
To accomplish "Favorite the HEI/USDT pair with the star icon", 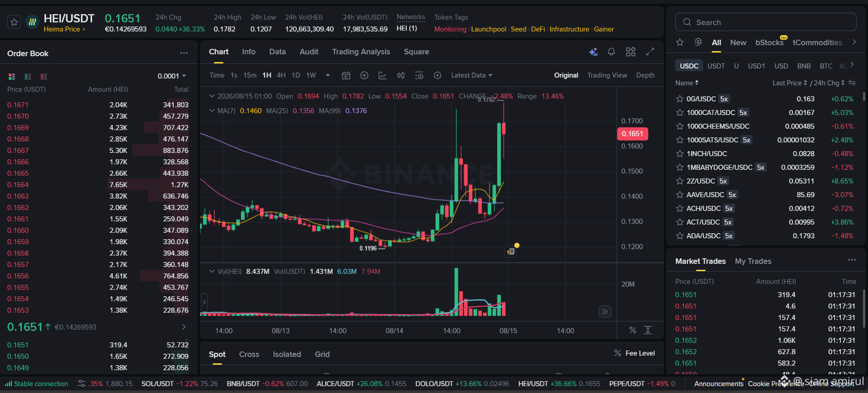I will 14,22.
